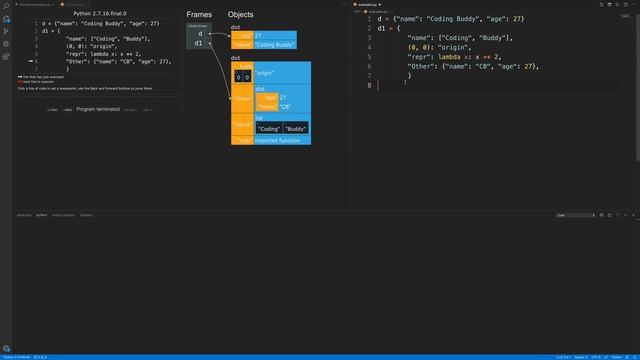This screenshot has height=360, width=640.
Task: Open the output channel dropdown
Action: point(576,215)
